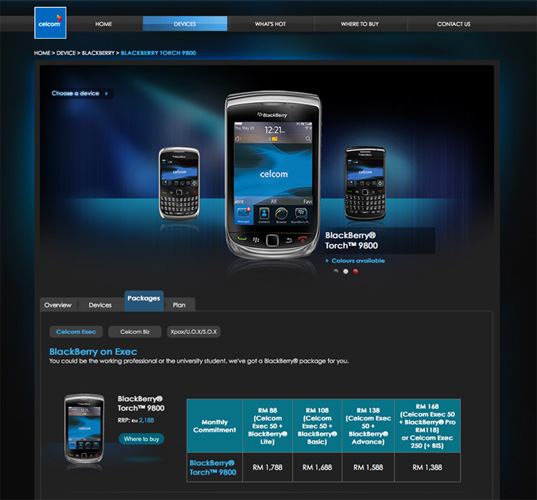Click the RRP RM 2,188 price
The height and width of the screenshot is (500, 537).
click(136, 420)
